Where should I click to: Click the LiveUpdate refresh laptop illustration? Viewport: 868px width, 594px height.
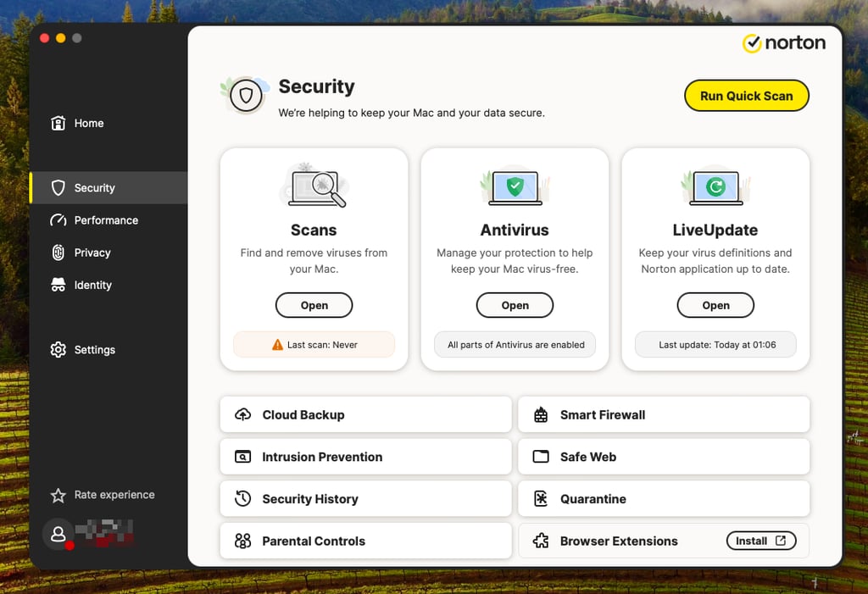(715, 186)
